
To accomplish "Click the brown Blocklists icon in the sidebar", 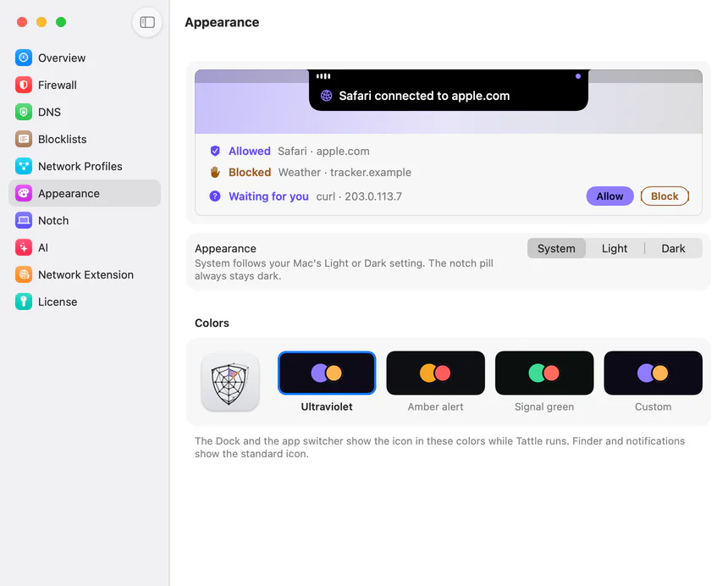I will pos(24,139).
